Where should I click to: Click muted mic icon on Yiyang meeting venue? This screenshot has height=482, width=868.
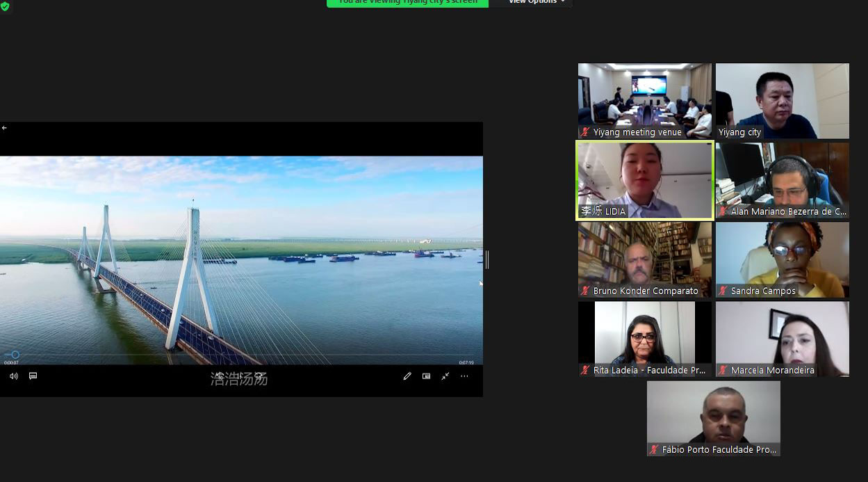(586, 132)
